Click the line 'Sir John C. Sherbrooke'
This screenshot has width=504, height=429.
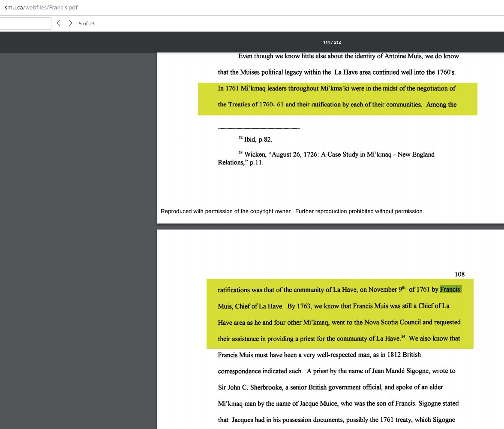tap(330, 387)
